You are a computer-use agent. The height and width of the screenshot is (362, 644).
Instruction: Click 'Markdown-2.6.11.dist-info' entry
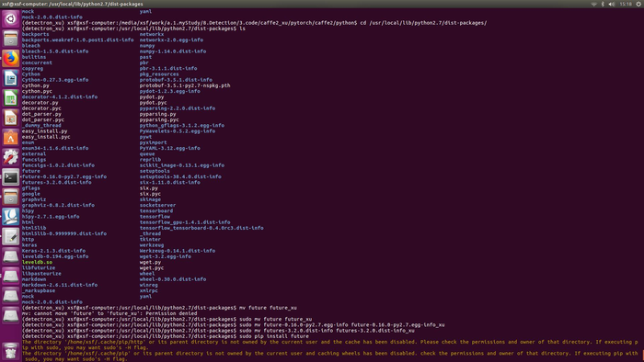pos(60,285)
